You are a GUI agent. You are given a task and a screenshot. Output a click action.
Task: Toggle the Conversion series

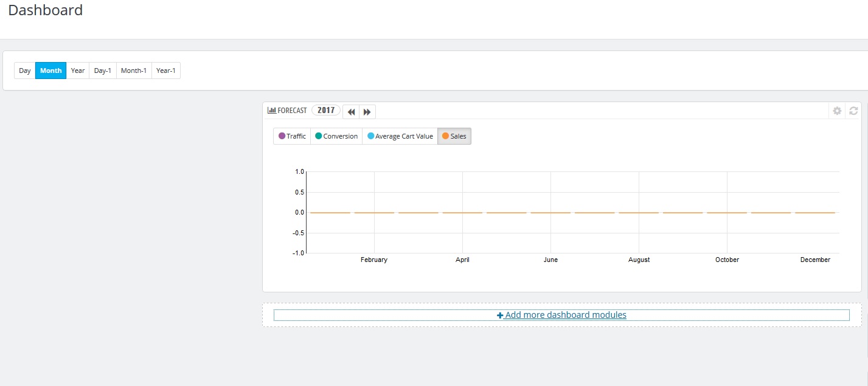click(336, 136)
